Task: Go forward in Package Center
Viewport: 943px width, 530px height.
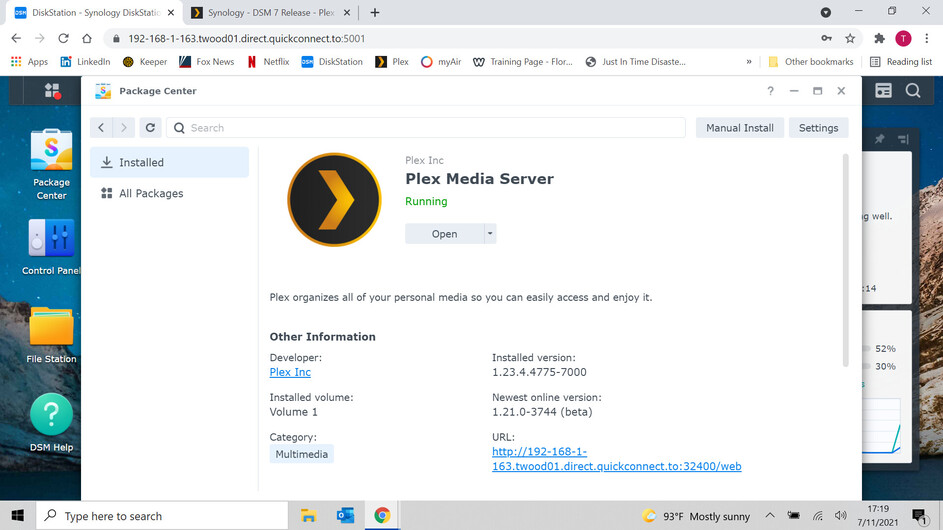Action: (124, 128)
